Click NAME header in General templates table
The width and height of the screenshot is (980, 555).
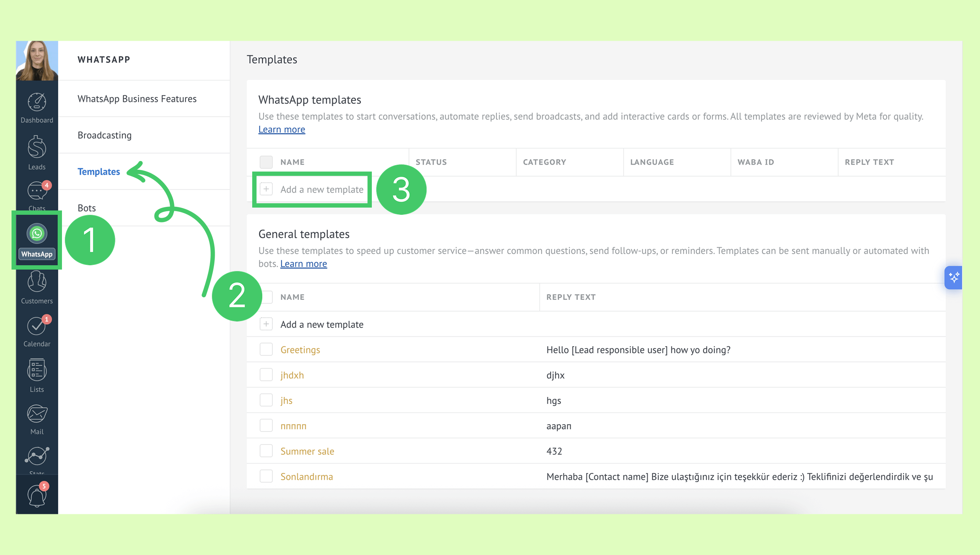pos(292,297)
